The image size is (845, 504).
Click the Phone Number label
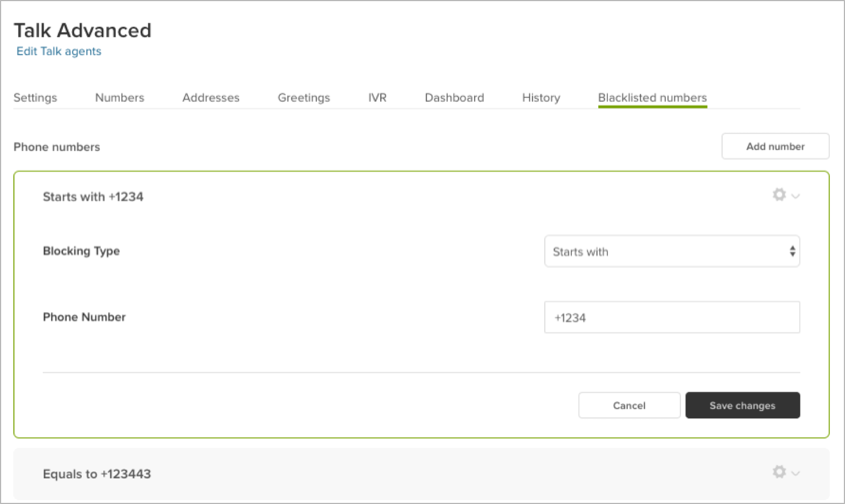click(x=84, y=317)
